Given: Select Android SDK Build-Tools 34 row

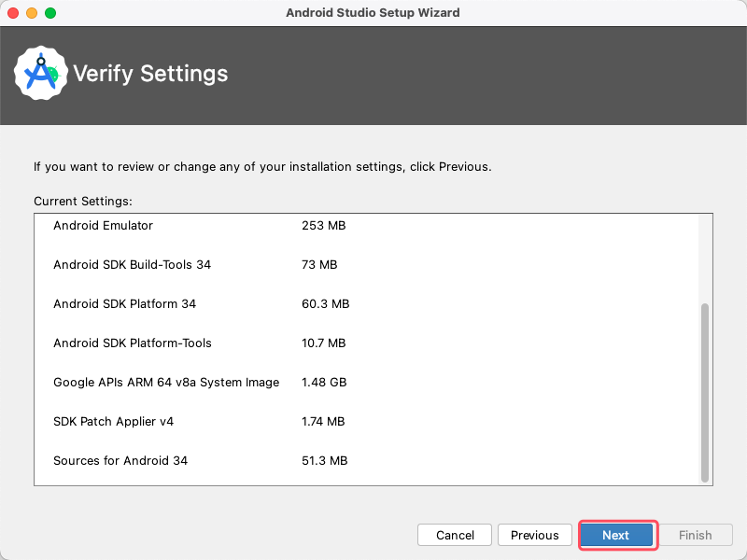Looking at the screenshot, I should [366, 265].
